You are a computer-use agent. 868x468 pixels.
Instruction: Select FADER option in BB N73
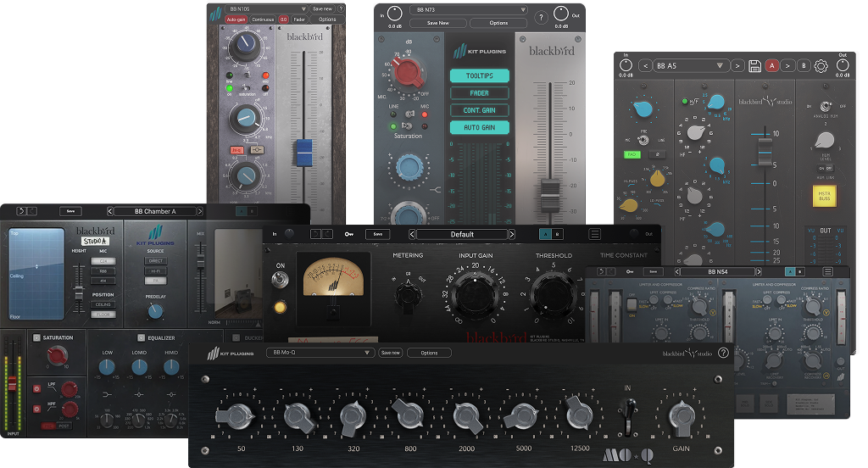480,93
